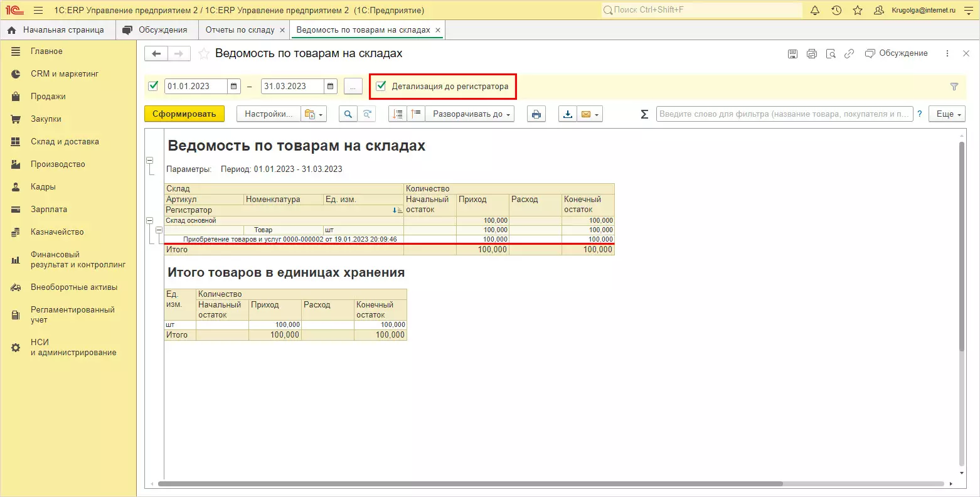The width and height of the screenshot is (980, 497).
Task: Click the filter word input field
Action: (784, 114)
